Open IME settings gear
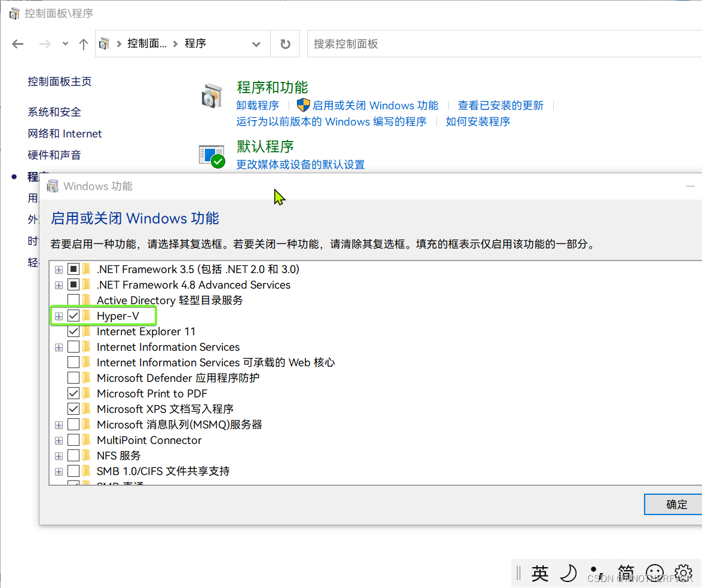This screenshot has height=588, width=702. click(x=683, y=573)
